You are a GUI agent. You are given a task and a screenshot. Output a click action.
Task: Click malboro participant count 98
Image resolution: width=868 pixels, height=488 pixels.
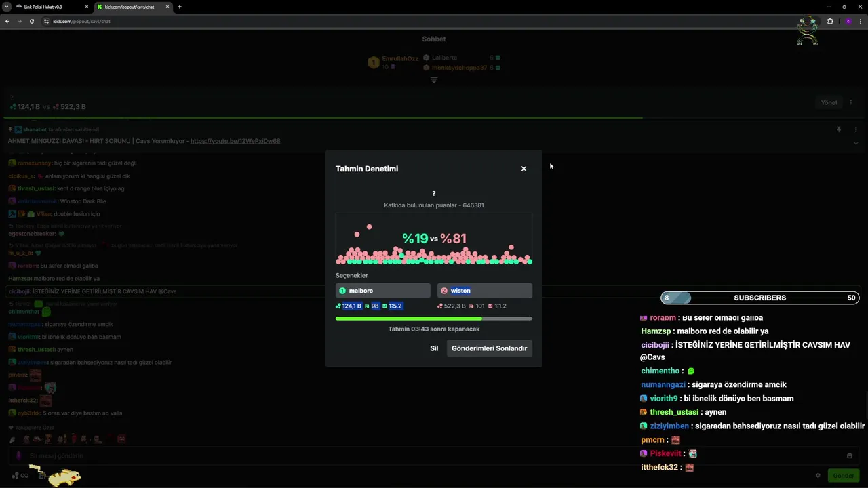[372, 306]
